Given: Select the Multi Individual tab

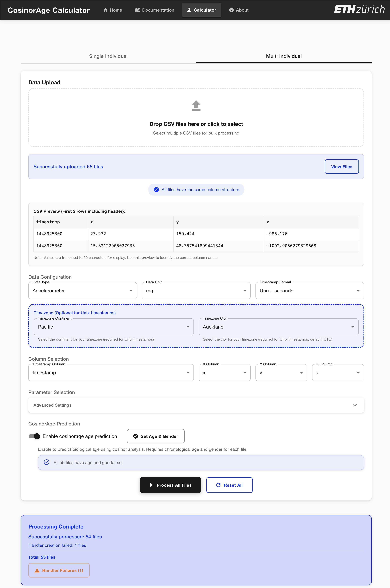Looking at the screenshot, I should coord(284,56).
